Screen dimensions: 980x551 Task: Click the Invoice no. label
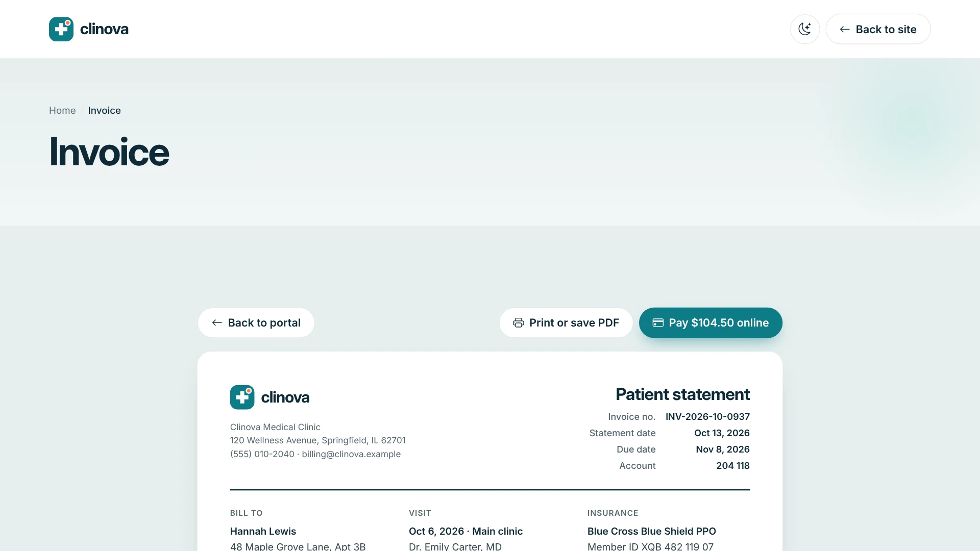click(x=631, y=417)
